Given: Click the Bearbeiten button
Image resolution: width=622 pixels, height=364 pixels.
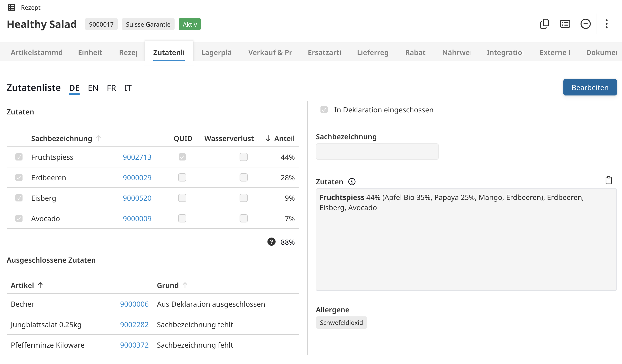Looking at the screenshot, I should coord(590,88).
